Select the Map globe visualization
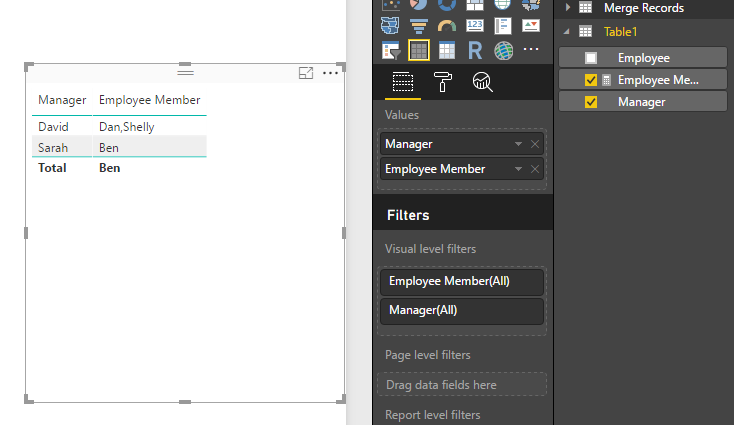 [x=502, y=4]
